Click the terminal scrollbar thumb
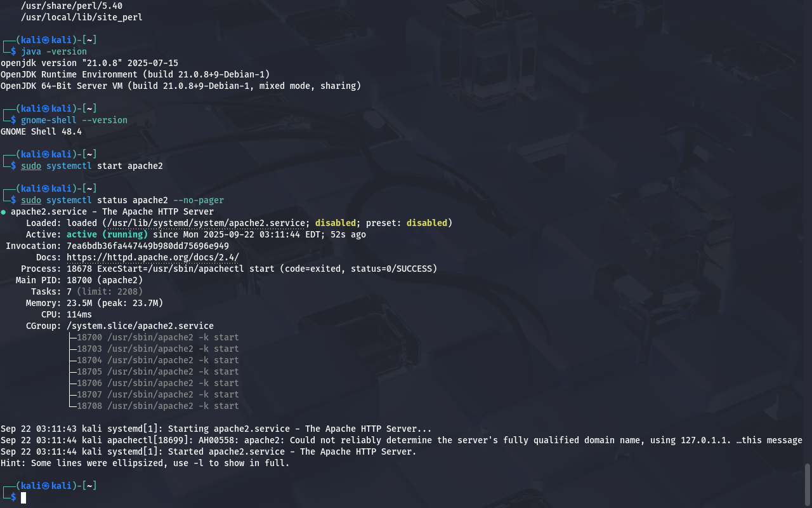The image size is (812, 508). coord(808,485)
